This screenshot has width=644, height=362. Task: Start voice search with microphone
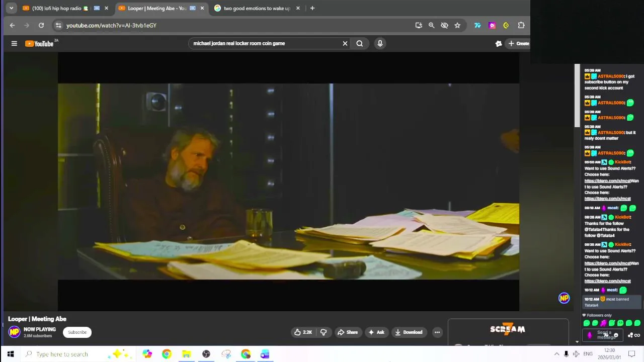(380, 43)
